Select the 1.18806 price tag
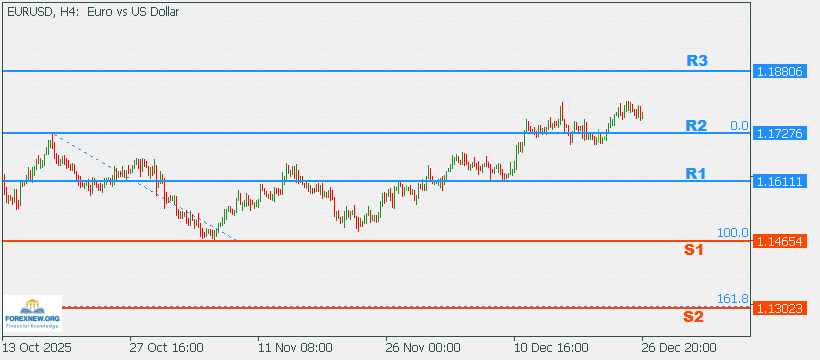Screen dimensions: 820x360 779,72
